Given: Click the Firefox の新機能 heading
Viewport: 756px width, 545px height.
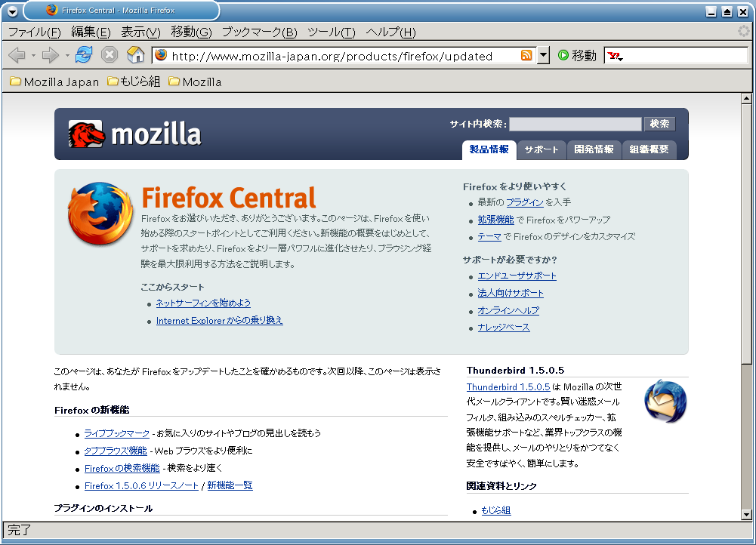Looking at the screenshot, I should tap(91, 410).
